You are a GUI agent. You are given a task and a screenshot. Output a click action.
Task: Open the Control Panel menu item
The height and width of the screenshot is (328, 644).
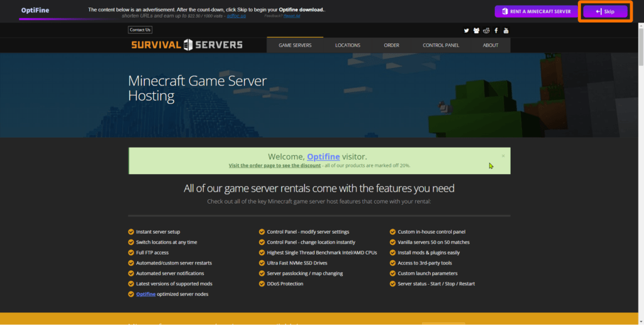coord(441,45)
